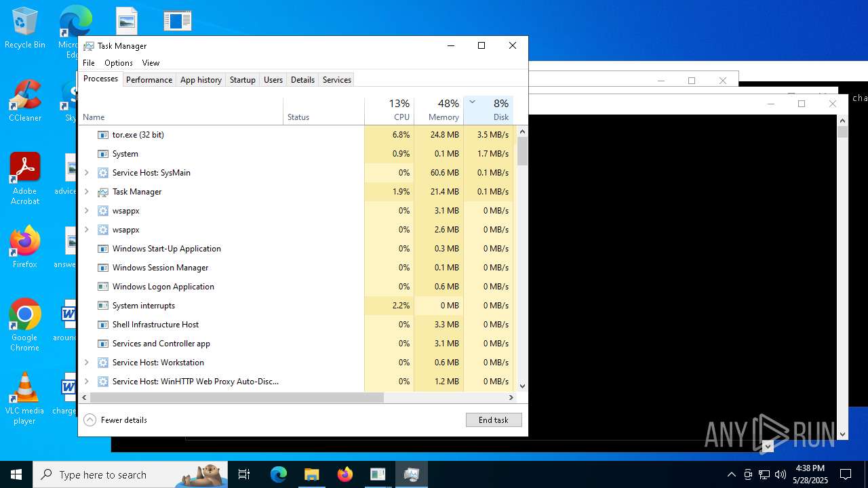Click the Task View taskbar button
Screen dimensions: 868x488
tap(244, 474)
